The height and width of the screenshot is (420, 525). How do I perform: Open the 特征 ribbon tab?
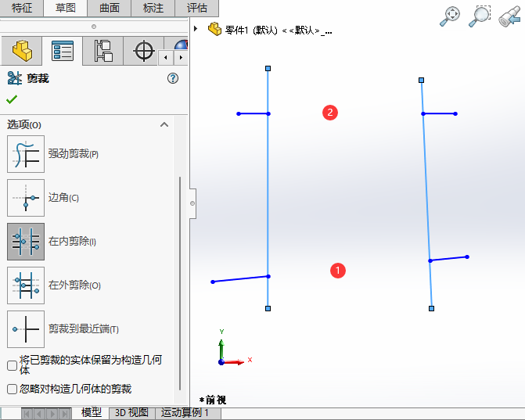[21, 8]
